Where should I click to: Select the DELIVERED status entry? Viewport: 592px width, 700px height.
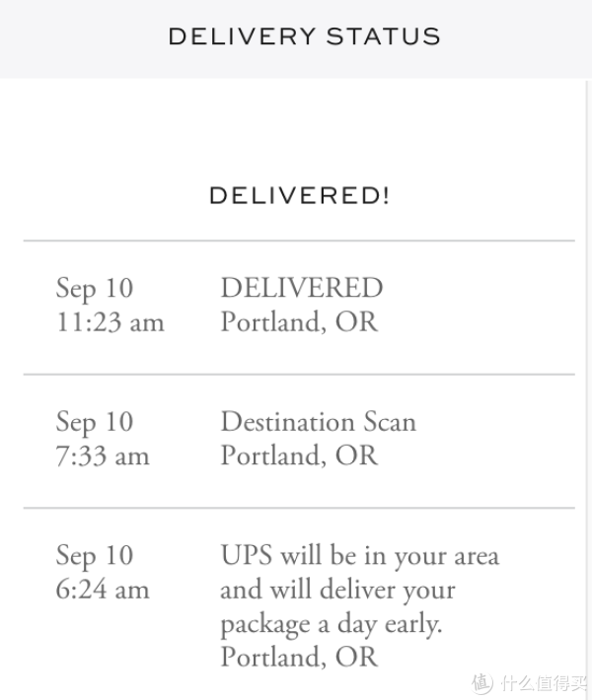[x=301, y=288]
